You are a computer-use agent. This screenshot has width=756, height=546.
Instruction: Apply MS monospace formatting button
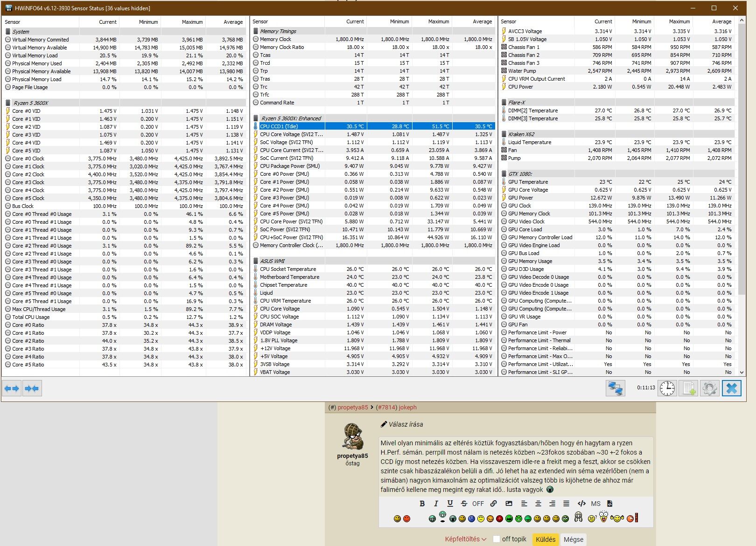[595, 504]
